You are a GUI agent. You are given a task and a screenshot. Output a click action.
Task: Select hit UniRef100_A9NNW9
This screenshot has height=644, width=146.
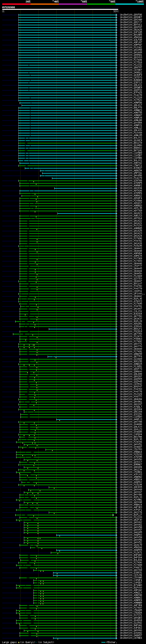pyautogui.click(x=131, y=603)
